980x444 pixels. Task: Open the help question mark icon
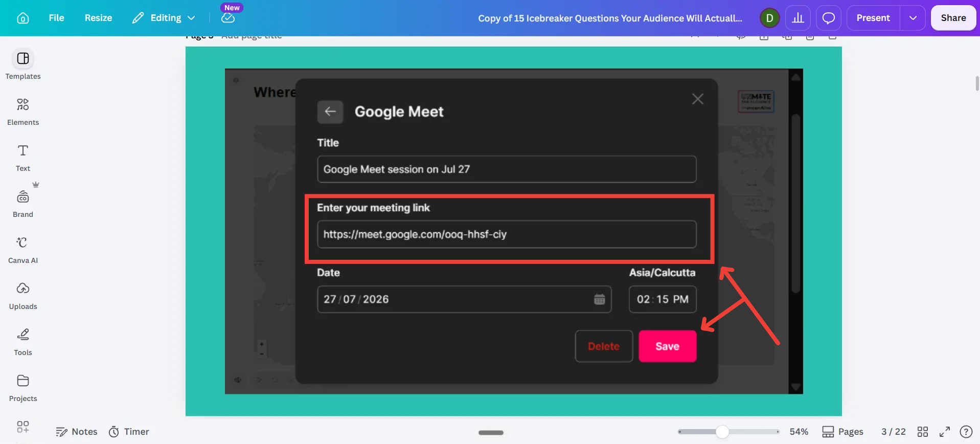966,432
